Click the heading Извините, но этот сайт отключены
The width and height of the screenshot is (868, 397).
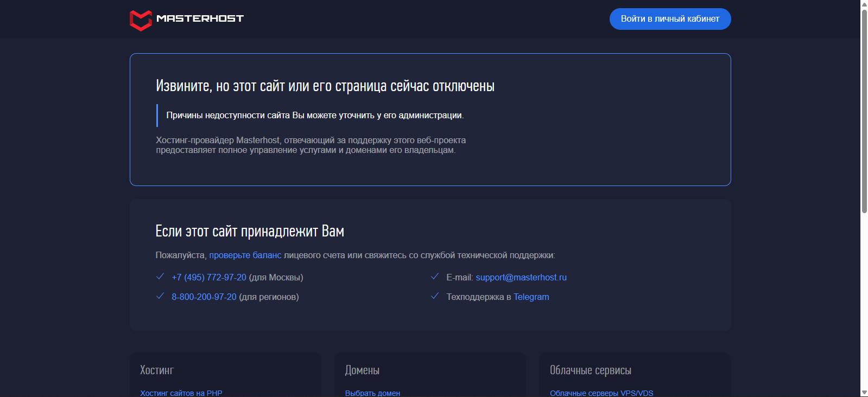point(325,86)
